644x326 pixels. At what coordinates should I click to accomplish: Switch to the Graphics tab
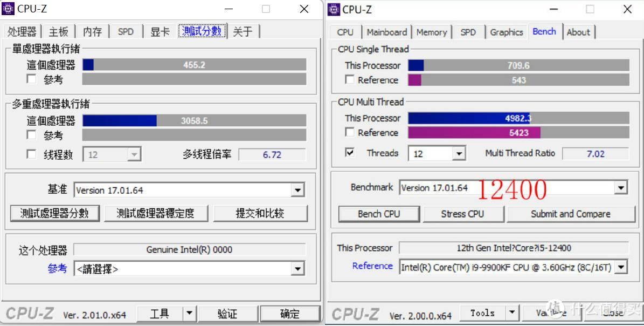pyautogui.click(x=505, y=32)
